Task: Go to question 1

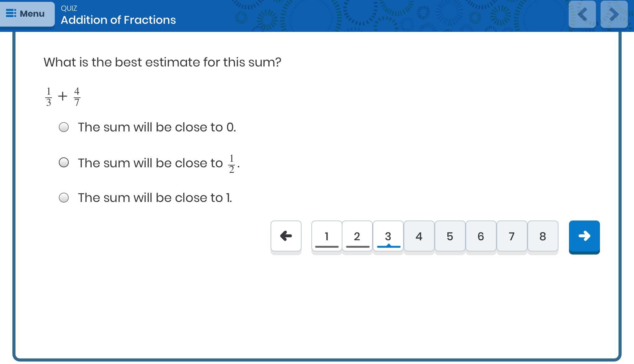Action: point(327,236)
